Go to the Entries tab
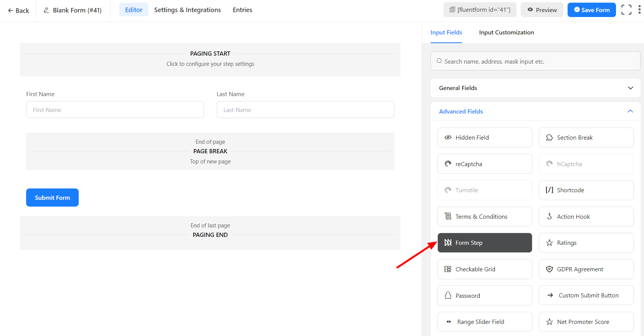Viewport: 644px width, 336px height. [242, 10]
